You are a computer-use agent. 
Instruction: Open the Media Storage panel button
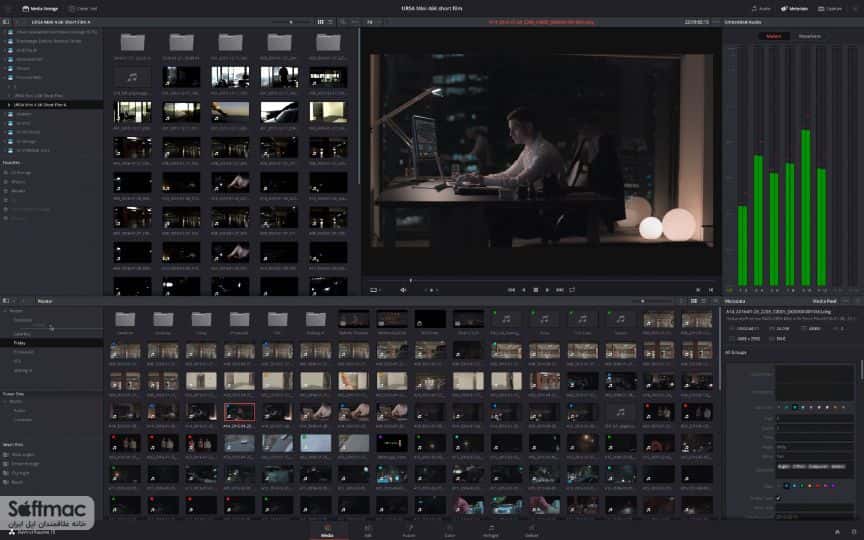click(40, 9)
